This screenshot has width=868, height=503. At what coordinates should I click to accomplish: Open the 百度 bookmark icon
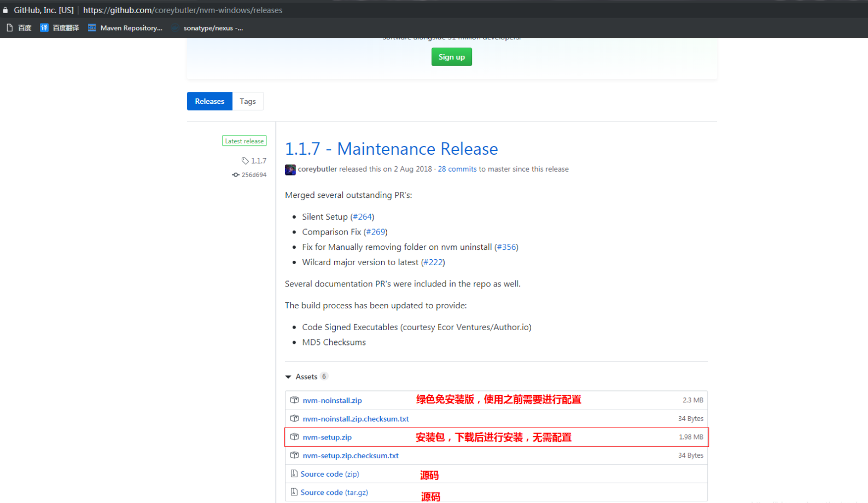[x=10, y=28]
